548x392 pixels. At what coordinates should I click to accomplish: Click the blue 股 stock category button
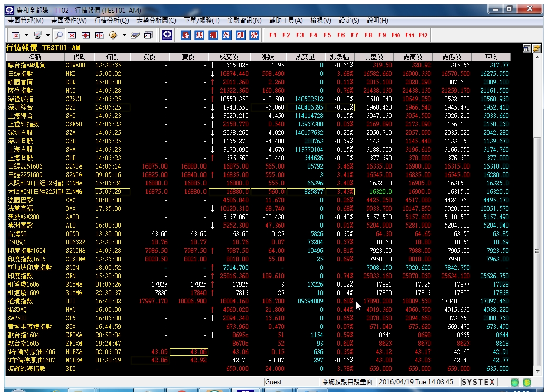pos(185,35)
